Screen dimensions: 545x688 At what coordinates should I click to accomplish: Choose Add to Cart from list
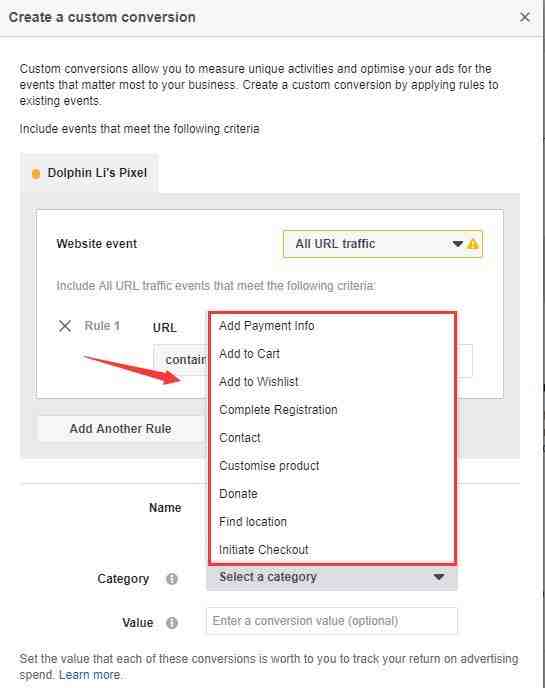coord(249,354)
